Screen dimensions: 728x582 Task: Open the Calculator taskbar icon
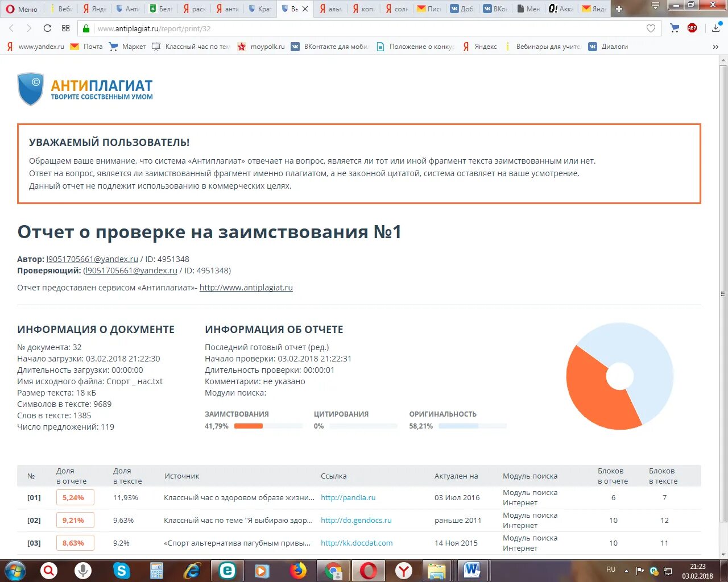(x=156, y=570)
